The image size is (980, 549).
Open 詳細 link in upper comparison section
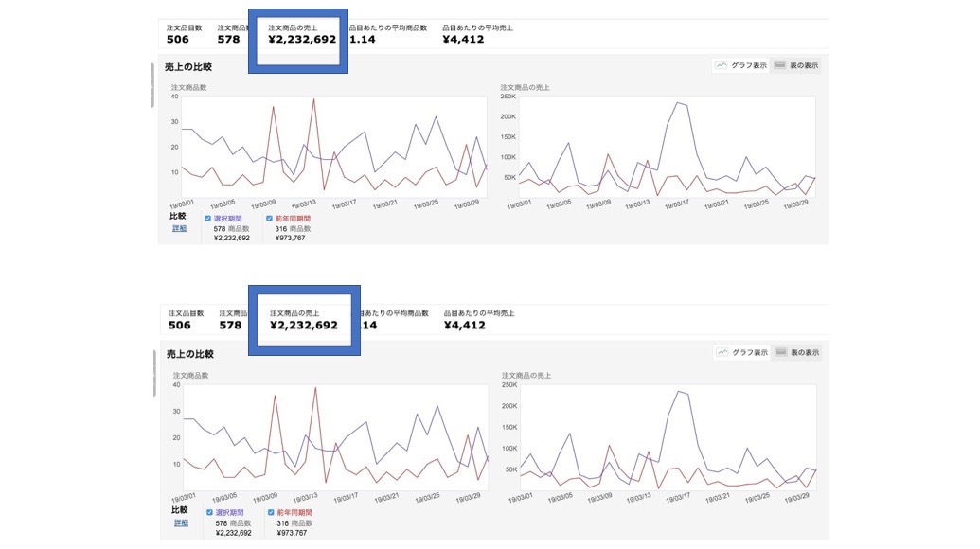coord(179,228)
